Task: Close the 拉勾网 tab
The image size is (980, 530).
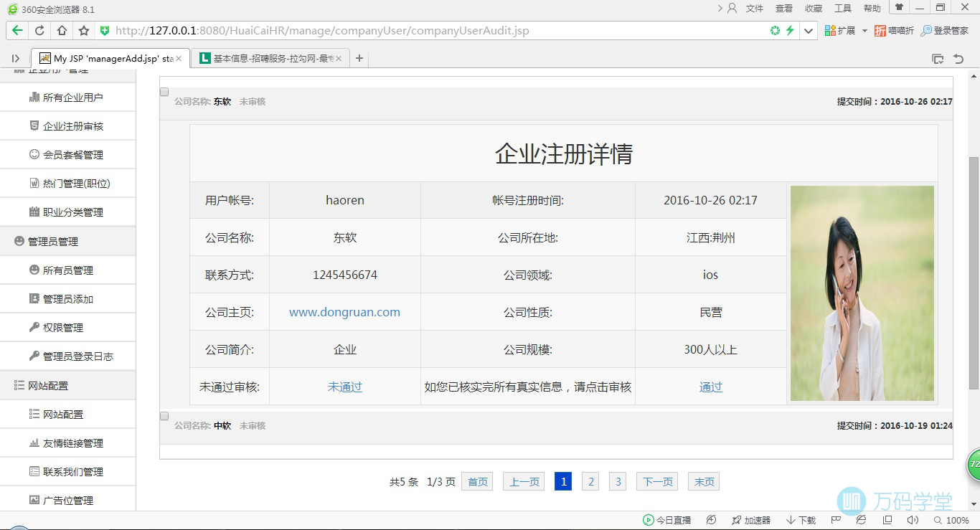Action: tap(339, 59)
